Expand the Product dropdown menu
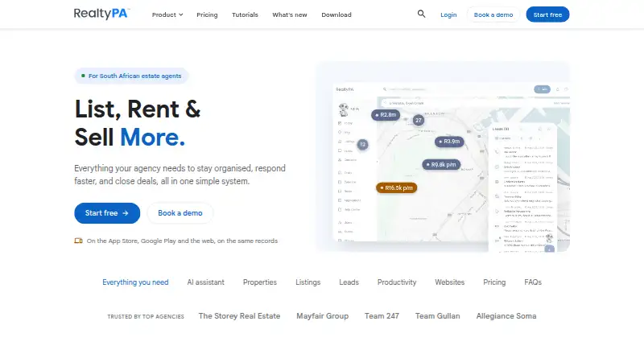The width and height of the screenshot is (644, 354). click(167, 14)
